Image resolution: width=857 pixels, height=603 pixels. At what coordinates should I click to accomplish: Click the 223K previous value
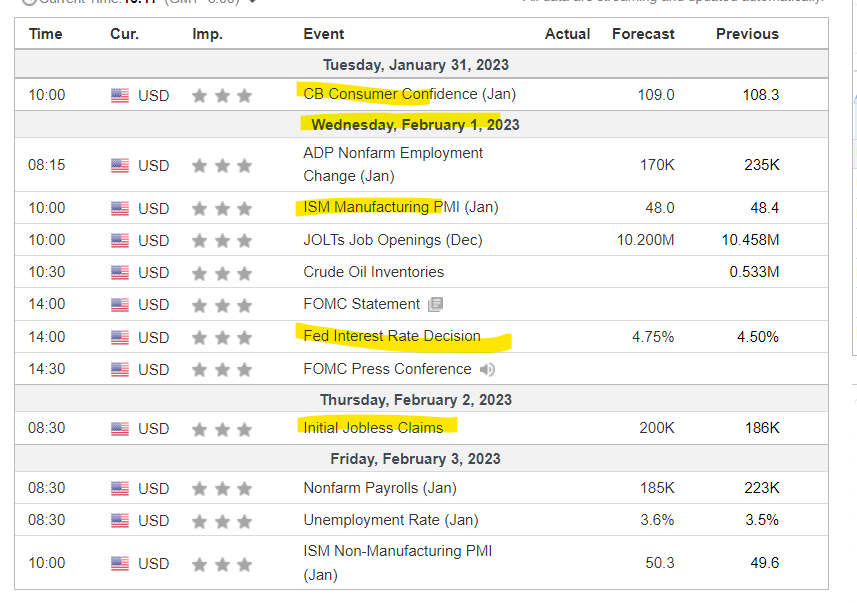click(762, 488)
